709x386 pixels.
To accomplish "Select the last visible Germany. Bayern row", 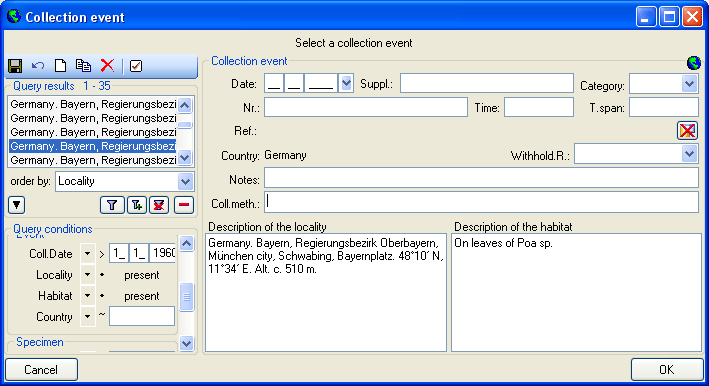I will tap(93, 160).
